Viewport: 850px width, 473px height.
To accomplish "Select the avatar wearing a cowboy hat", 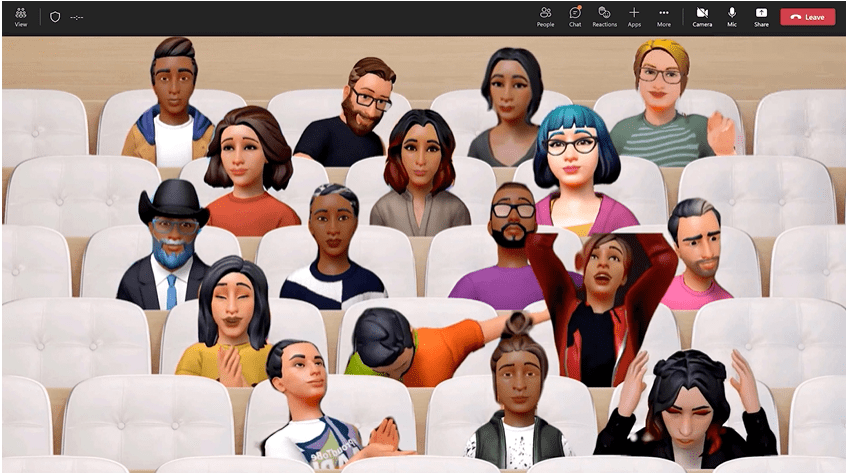I will pyautogui.click(x=172, y=245).
